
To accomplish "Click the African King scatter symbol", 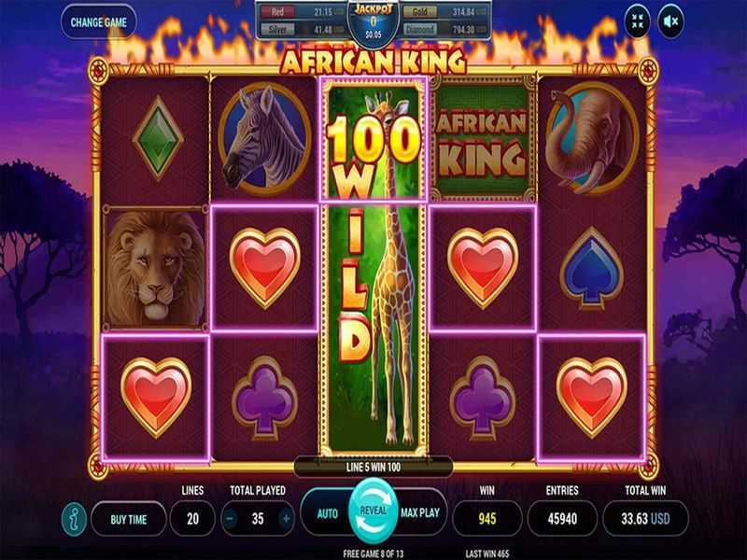I will pyautogui.click(x=482, y=139).
